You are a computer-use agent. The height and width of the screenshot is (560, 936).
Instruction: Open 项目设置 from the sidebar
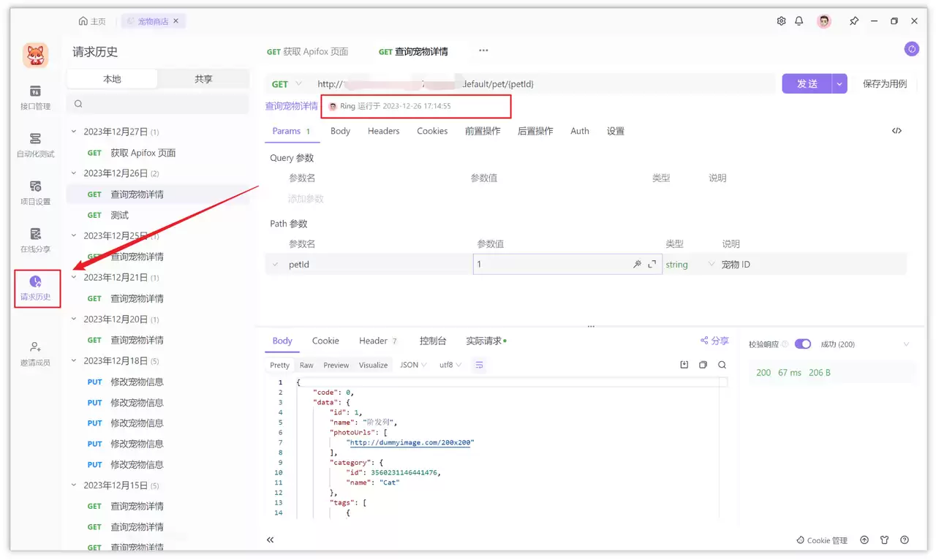click(35, 192)
